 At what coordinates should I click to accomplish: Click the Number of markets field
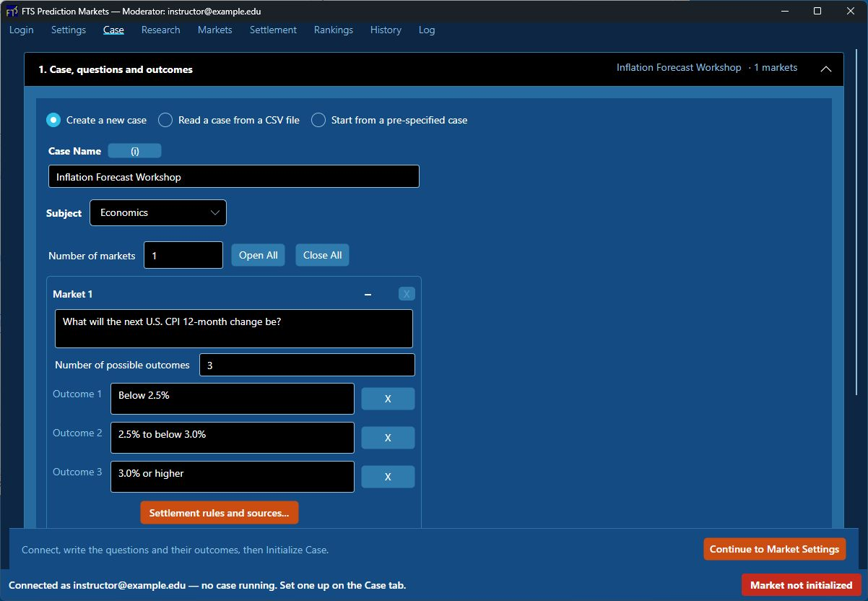tap(183, 255)
